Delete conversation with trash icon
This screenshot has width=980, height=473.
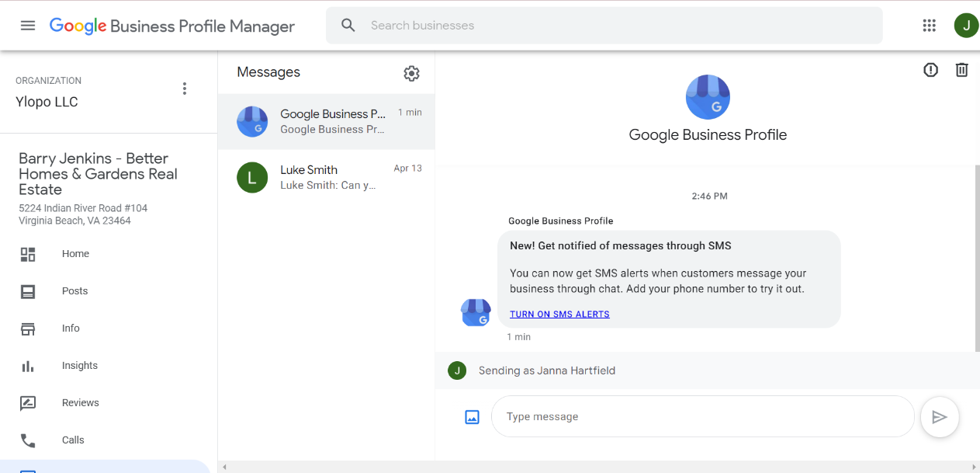click(961, 70)
